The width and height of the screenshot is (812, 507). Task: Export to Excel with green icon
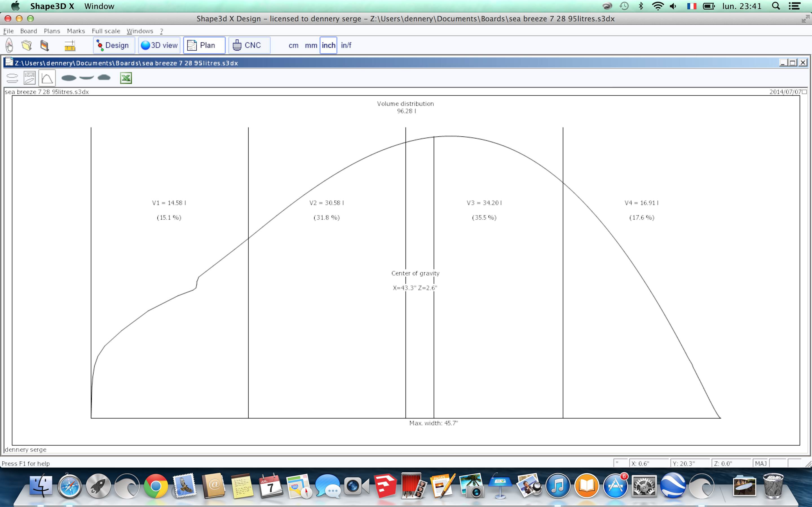(126, 78)
